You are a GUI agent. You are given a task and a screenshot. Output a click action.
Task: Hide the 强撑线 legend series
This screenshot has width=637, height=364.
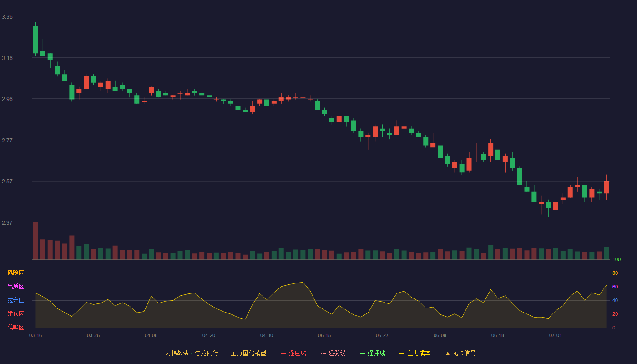373,353
